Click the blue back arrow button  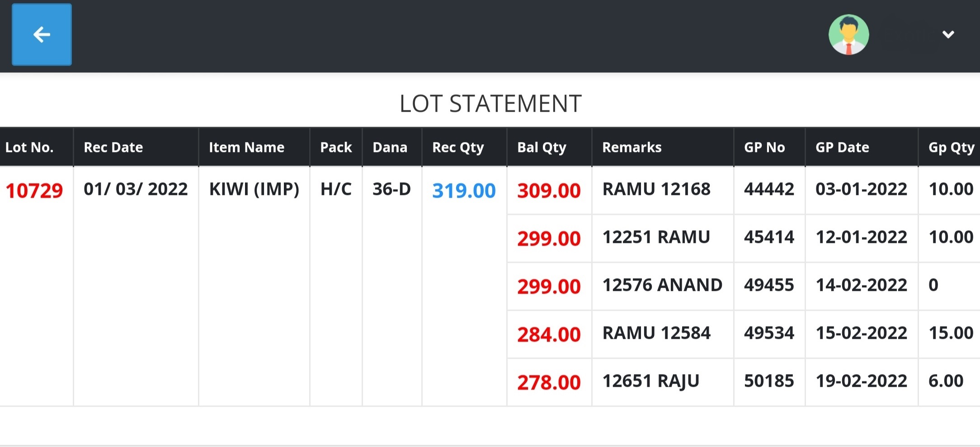pos(42,34)
